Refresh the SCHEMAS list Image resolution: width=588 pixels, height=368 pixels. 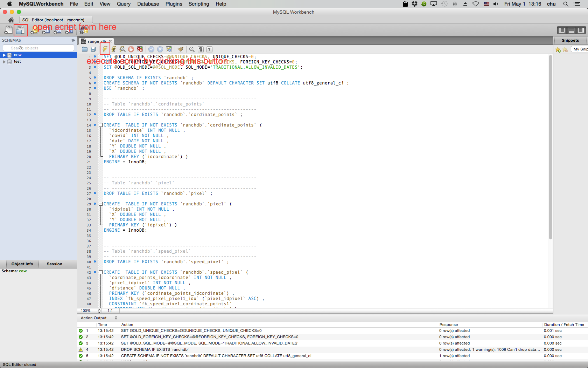coord(73,40)
